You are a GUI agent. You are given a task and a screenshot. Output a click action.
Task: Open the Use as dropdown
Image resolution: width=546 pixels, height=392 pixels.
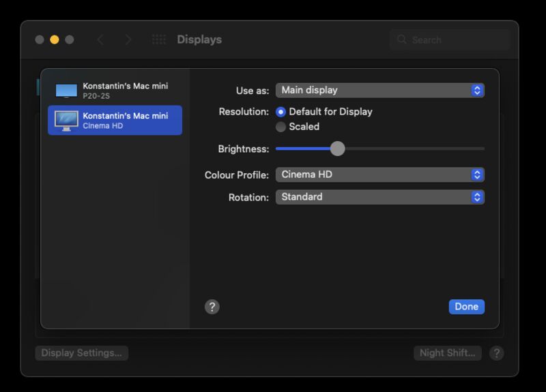(379, 90)
